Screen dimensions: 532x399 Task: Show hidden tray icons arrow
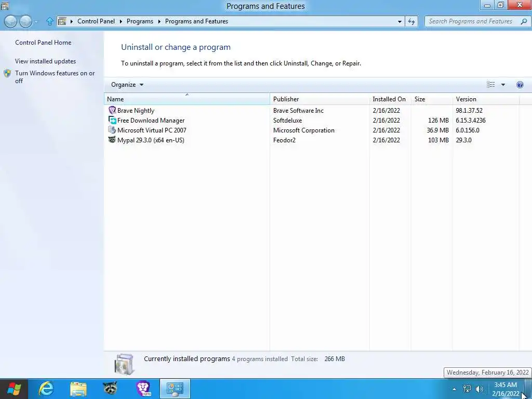454,389
